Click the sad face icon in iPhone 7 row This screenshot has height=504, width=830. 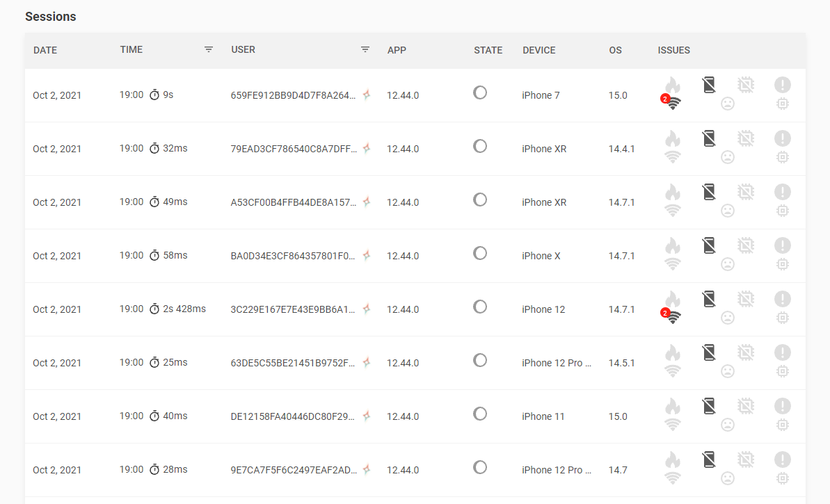click(728, 104)
